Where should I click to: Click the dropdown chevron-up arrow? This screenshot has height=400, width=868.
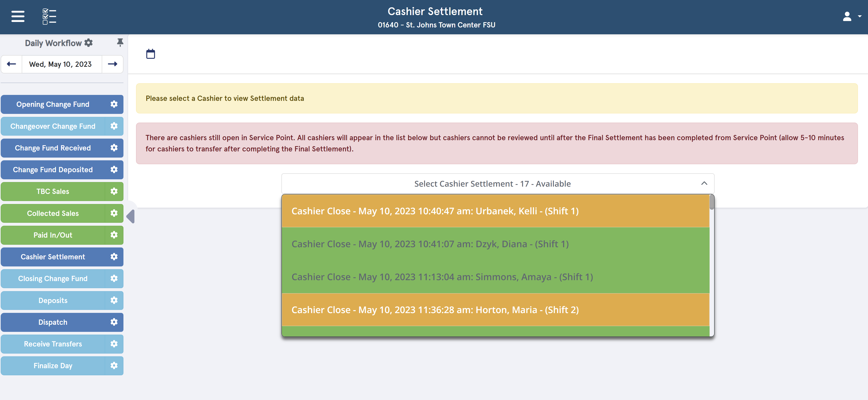[x=704, y=183]
